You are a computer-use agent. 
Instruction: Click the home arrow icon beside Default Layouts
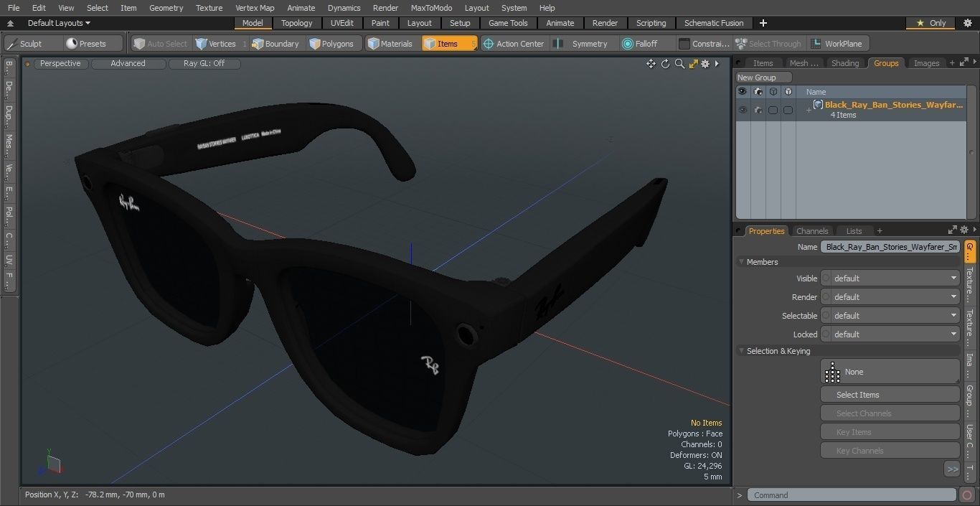tap(10, 23)
